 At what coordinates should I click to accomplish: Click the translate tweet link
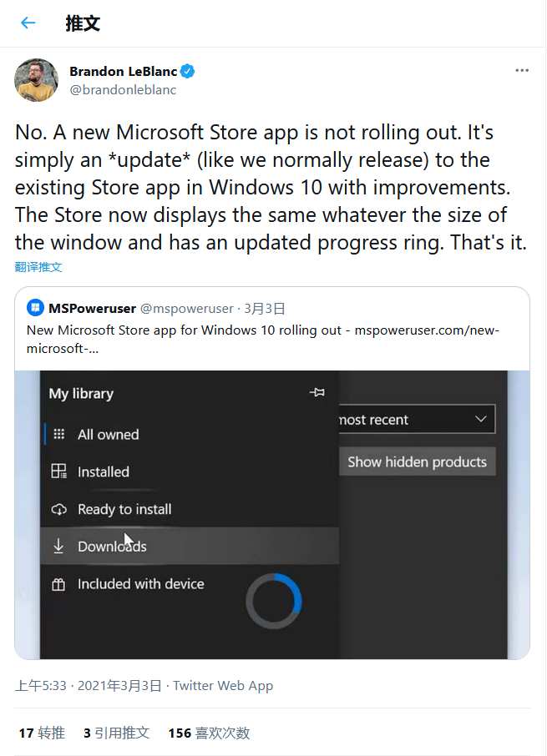coord(38,267)
